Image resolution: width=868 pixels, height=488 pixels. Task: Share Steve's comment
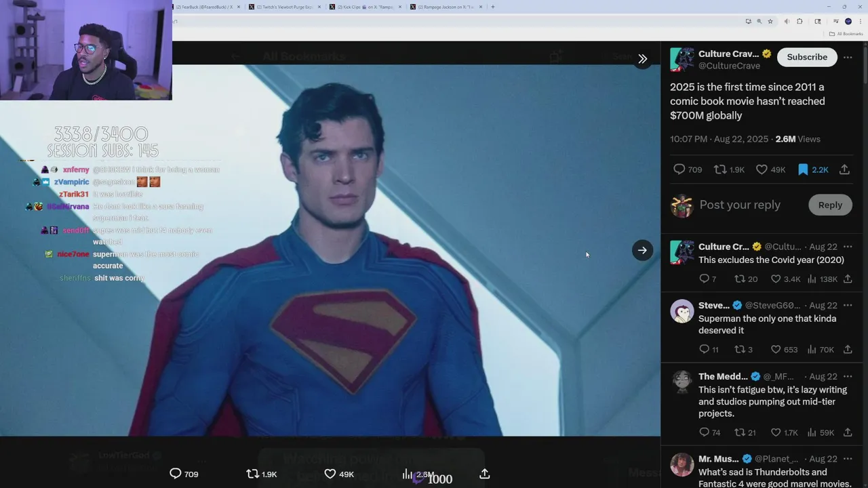[x=848, y=349]
